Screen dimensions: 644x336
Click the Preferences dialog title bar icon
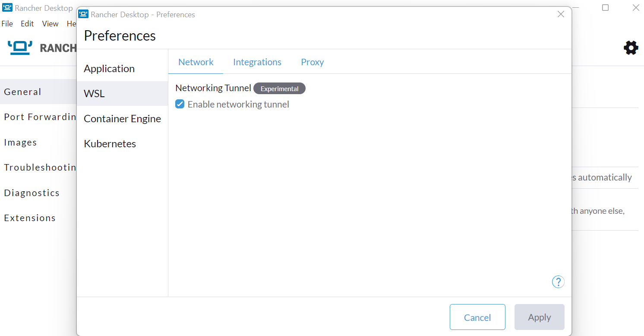point(83,14)
